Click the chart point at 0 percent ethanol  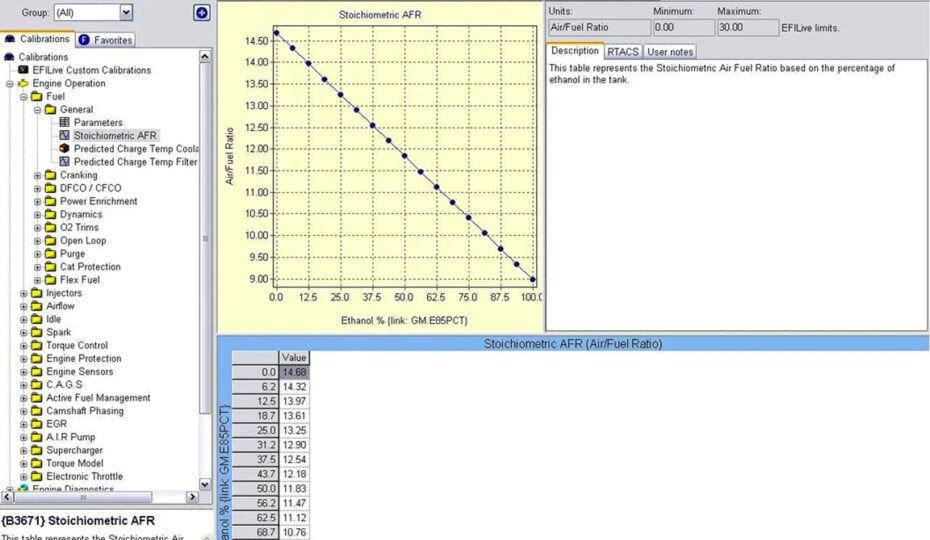click(x=276, y=33)
